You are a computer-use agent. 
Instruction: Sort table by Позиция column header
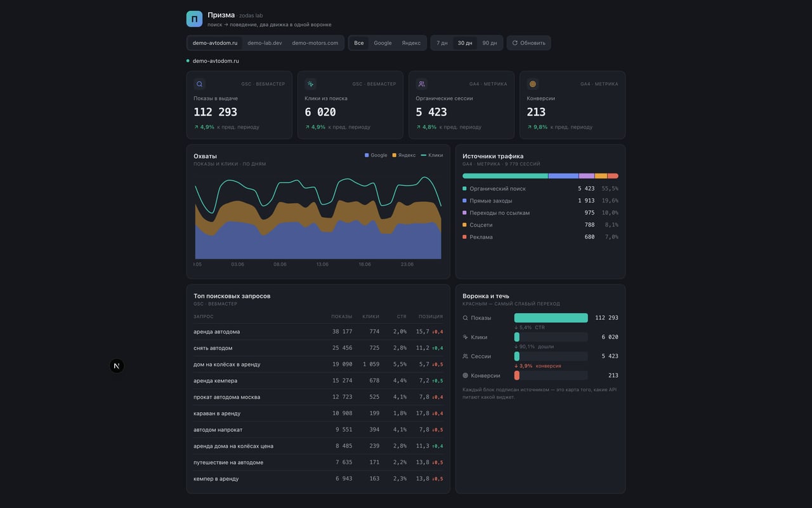[431, 316]
